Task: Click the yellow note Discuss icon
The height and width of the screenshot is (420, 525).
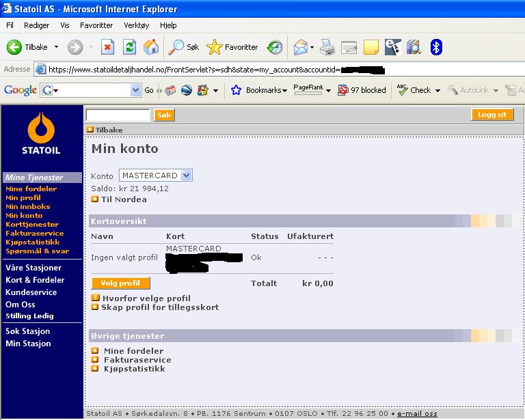Action: (x=371, y=47)
